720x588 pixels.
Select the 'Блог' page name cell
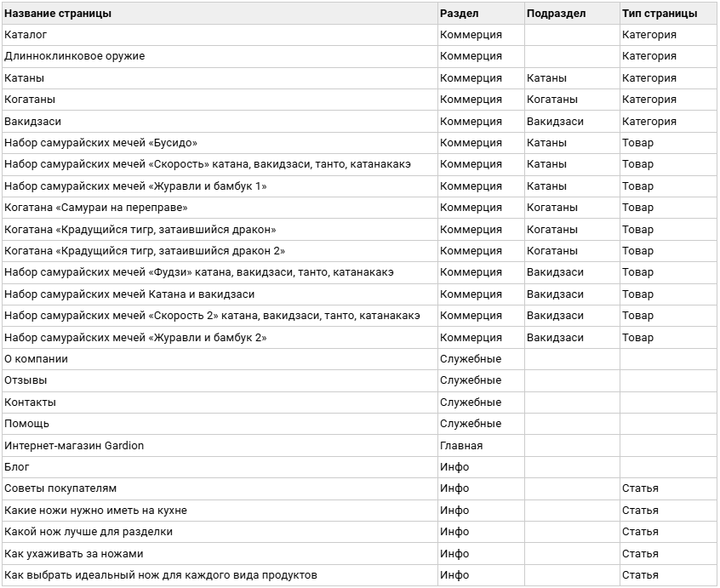click(x=220, y=467)
